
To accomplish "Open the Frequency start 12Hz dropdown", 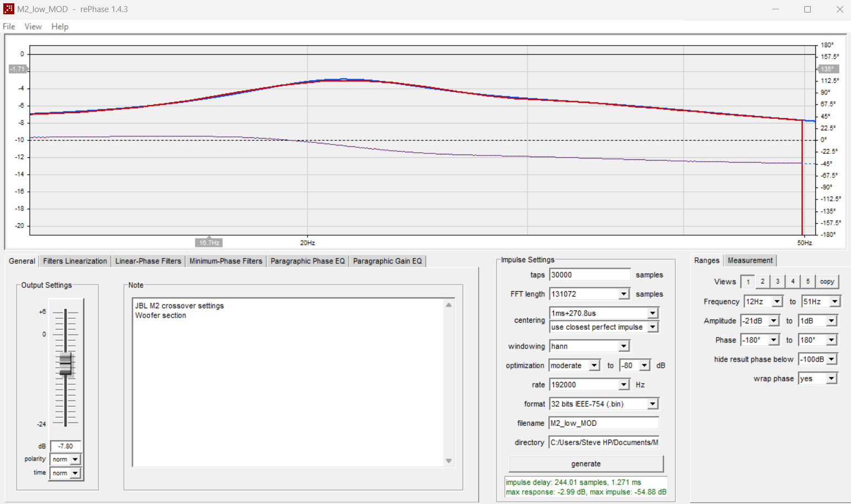I will coord(777,302).
